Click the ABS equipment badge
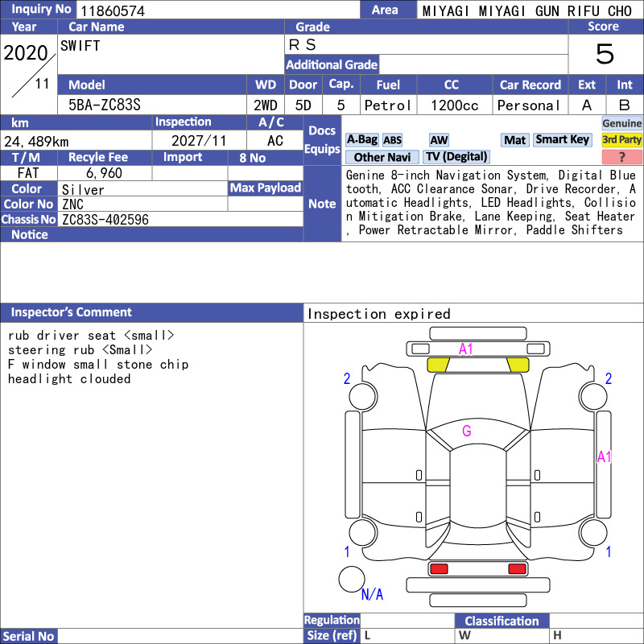Image resolution: width=644 pixels, height=644 pixels. [x=392, y=140]
